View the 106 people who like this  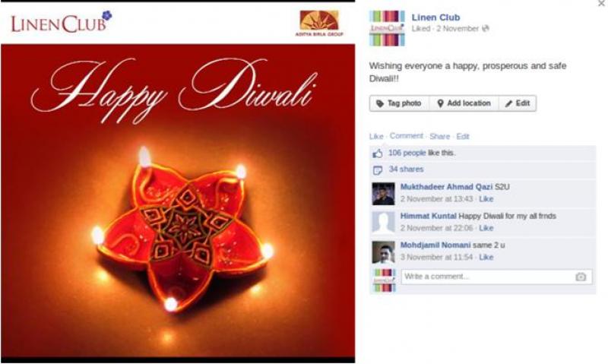coord(407,153)
